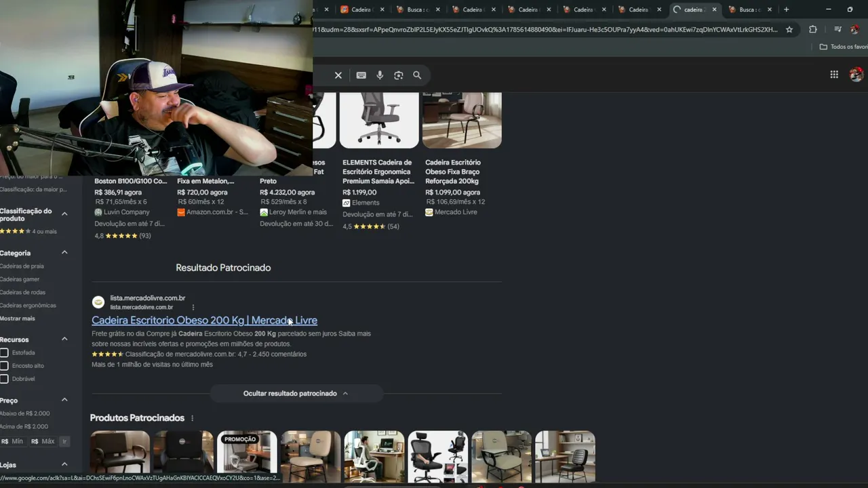The image size is (868, 488).
Task: Open the Todos os favoritos bookmarks folder
Action: pos(843,47)
